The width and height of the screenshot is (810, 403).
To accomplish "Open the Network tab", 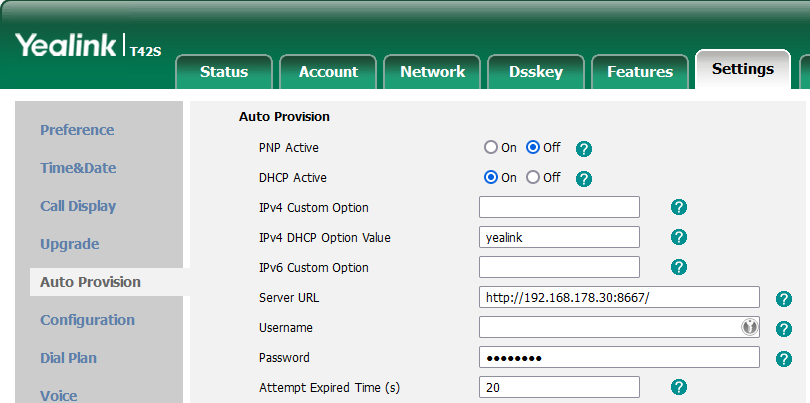I will point(432,71).
